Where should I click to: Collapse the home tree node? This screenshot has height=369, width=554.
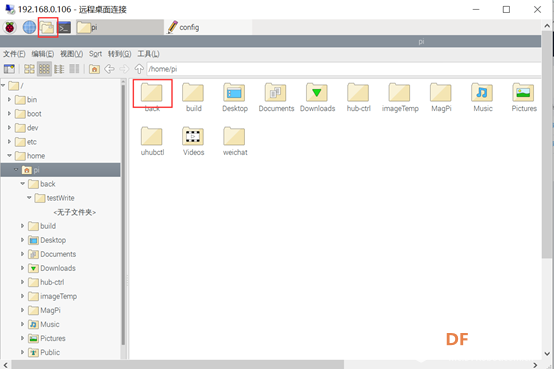point(10,156)
